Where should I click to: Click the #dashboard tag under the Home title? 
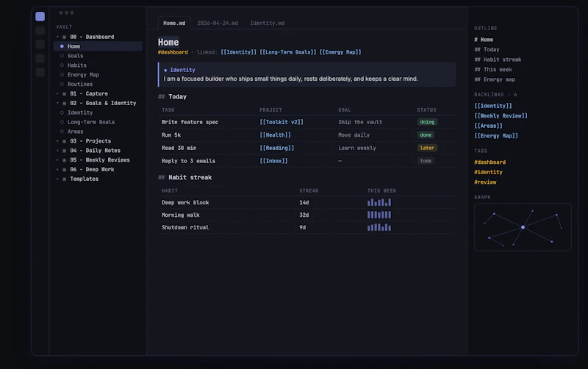click(x=173, y=52)
